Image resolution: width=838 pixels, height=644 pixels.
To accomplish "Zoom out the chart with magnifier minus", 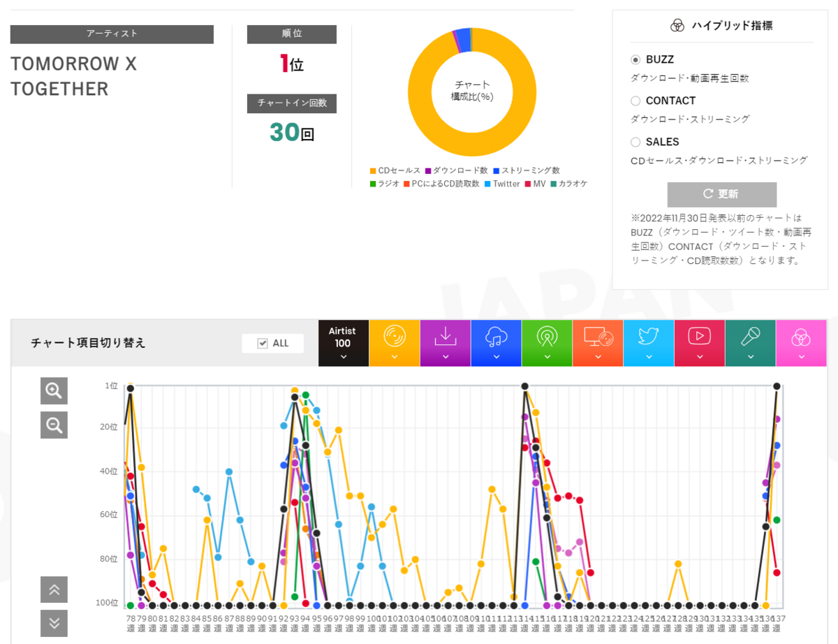I will pyautogui.click(x=54, y=425).
